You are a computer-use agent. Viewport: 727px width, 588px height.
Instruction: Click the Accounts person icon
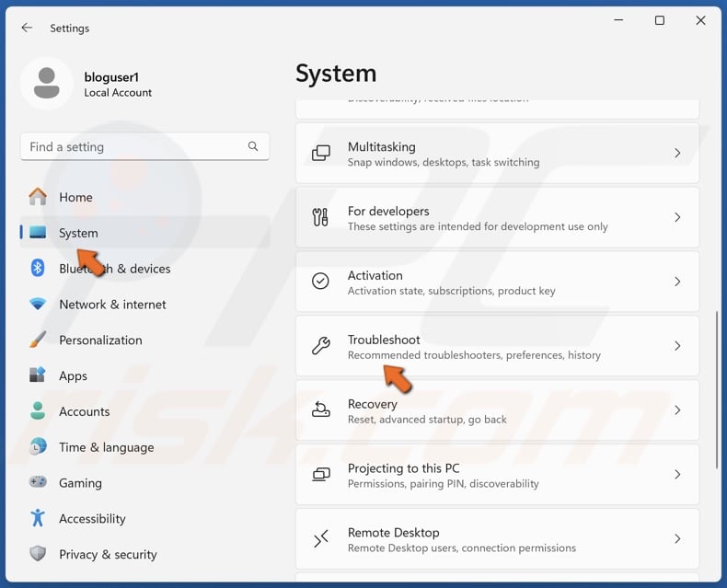pos(38,410)
